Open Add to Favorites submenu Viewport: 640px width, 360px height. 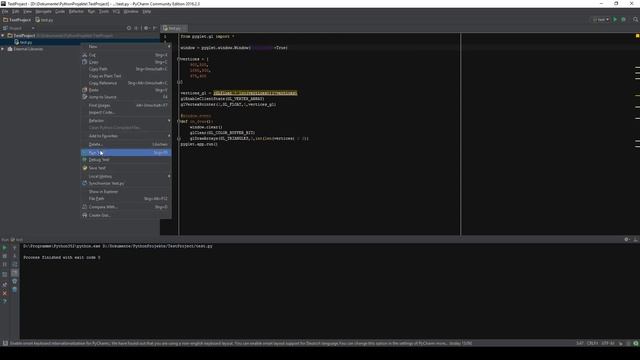[126, 136]
